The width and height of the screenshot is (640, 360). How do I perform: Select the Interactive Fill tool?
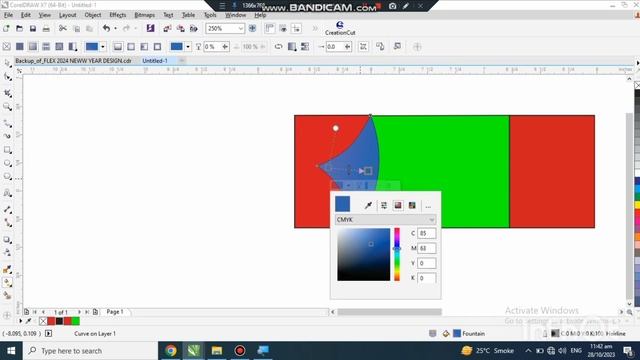(7, 282)
